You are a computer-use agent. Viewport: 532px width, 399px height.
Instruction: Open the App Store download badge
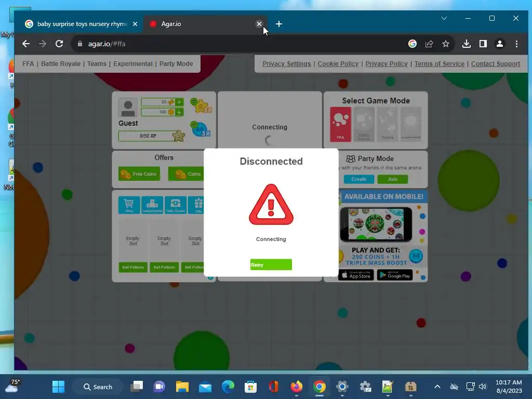pos(356,275)
